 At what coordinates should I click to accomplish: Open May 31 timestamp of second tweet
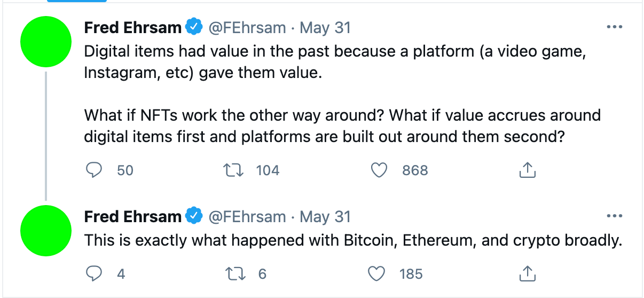tap(325, 216)
